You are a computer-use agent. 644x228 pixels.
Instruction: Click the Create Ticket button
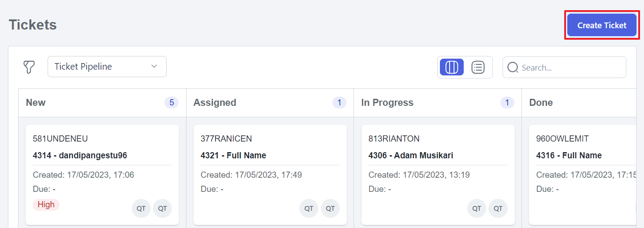[602, 25]
